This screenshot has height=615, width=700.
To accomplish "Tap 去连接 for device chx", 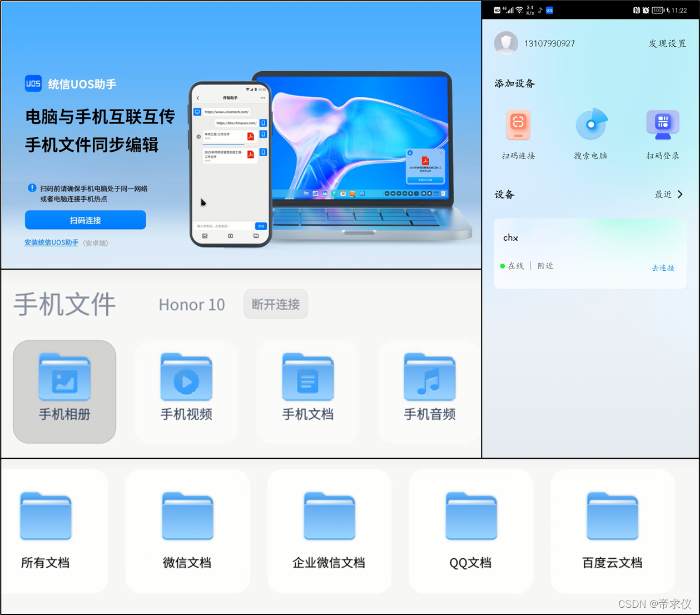I will coord(663,267).
